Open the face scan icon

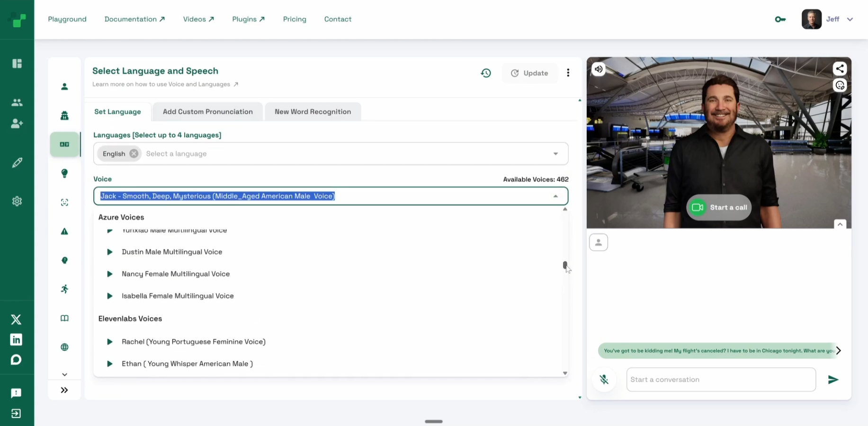click(x=64, y=203)
